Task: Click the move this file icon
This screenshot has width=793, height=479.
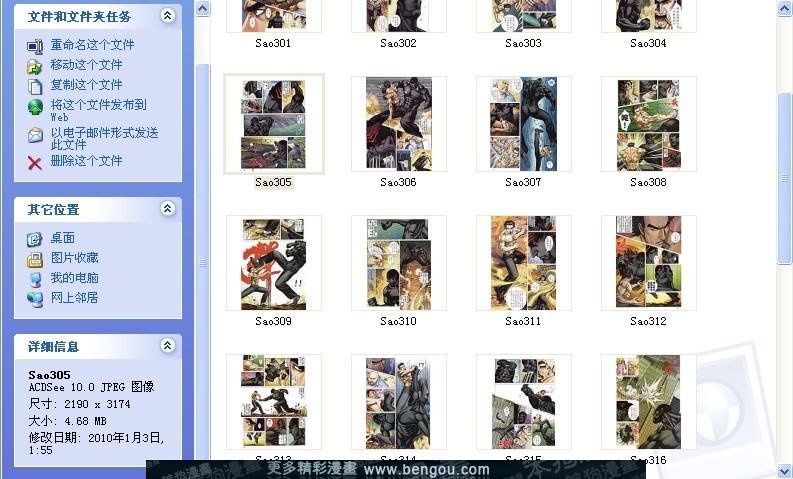Action: pos(34,66)
